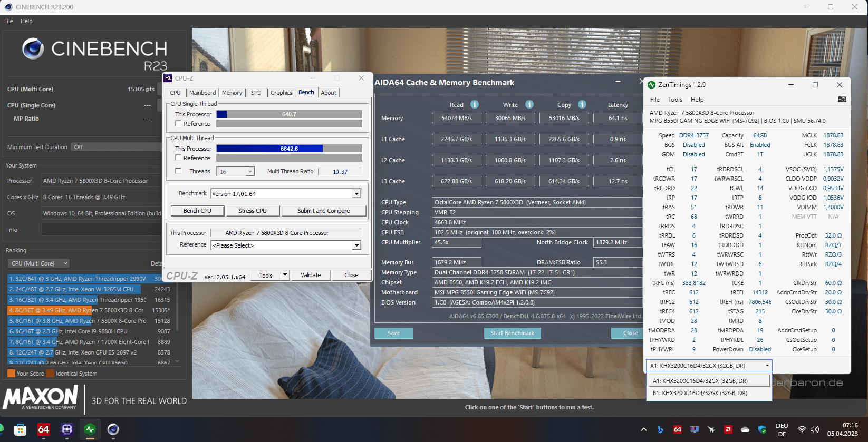Click the Stress CPU button
Viewport: 868px width, 442px height.
tap(252, 211)
